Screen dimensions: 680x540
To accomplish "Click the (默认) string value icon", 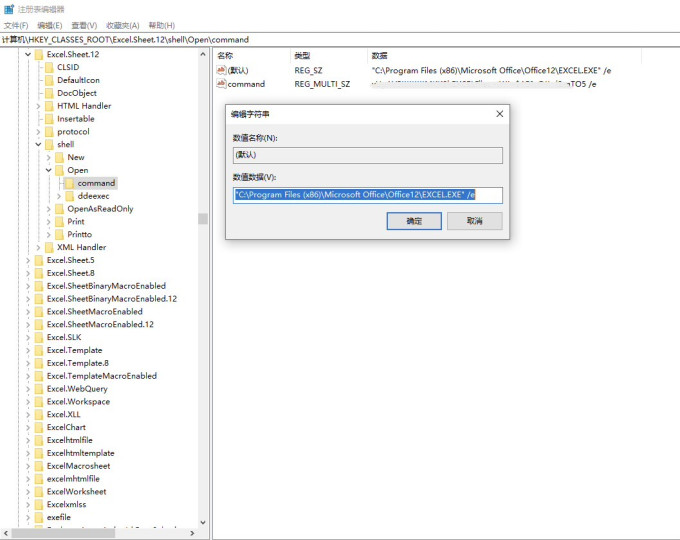I will [x=221, y=70].
